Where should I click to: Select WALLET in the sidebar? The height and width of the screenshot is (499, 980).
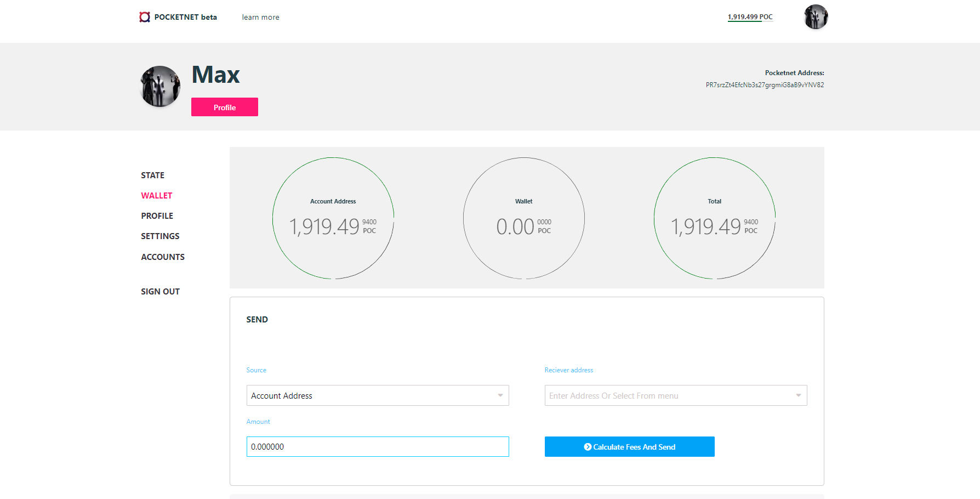[x=157, y=196]
